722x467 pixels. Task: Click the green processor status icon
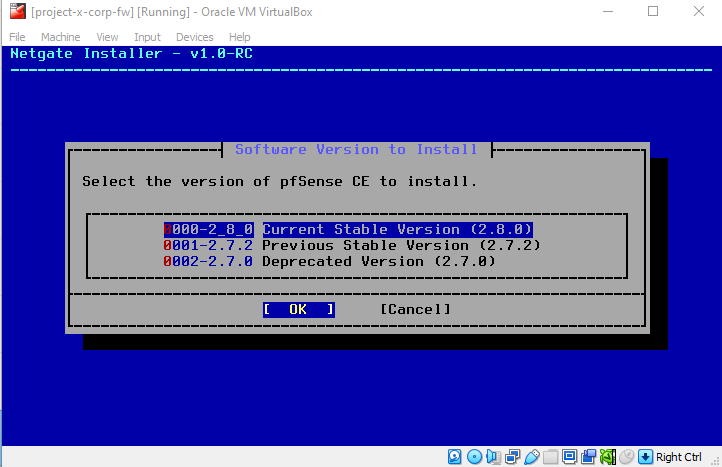point(607,457)
